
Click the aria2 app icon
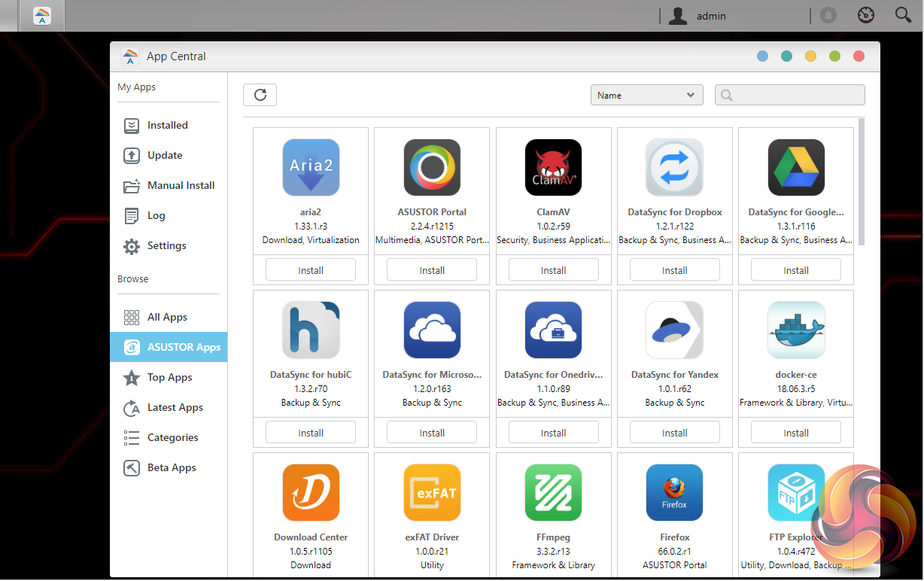(311, 168)
